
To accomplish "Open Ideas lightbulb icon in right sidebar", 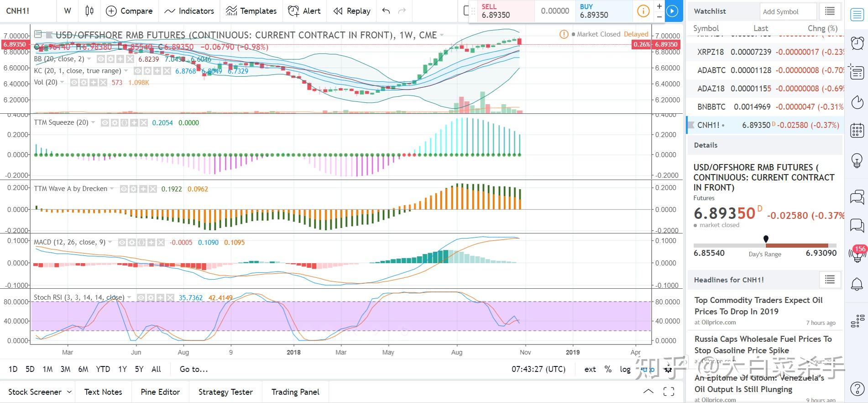I will [857, 160].
